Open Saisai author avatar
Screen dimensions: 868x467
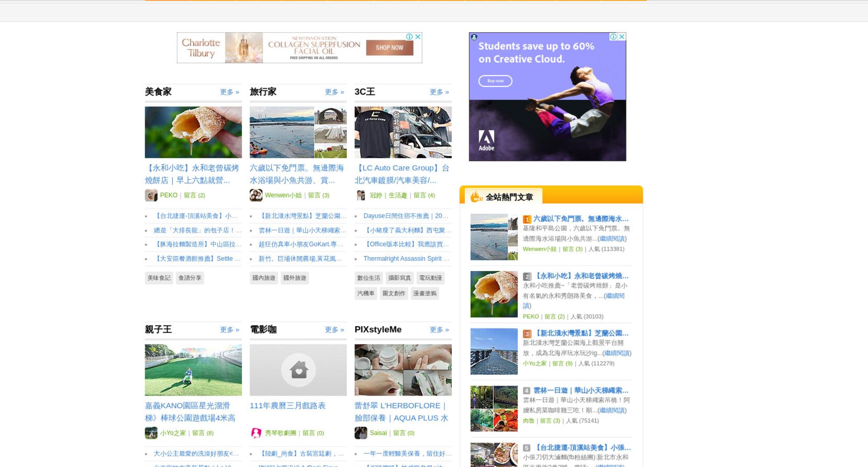tap(361, 433)
